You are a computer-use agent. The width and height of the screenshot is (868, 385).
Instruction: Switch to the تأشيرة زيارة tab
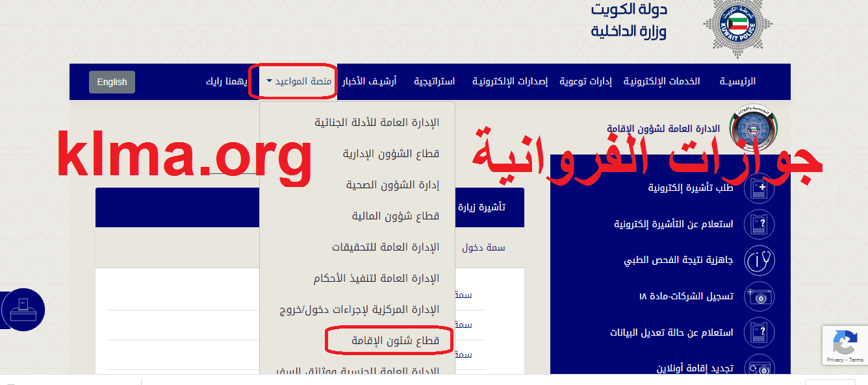[x=482, y=208]
